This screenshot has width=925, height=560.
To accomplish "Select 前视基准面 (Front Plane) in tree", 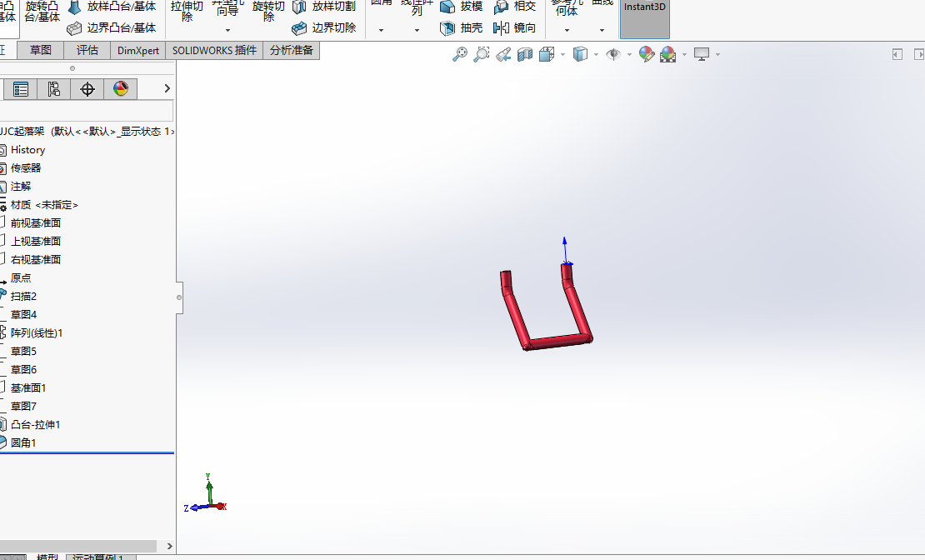I will pos(35,223).
